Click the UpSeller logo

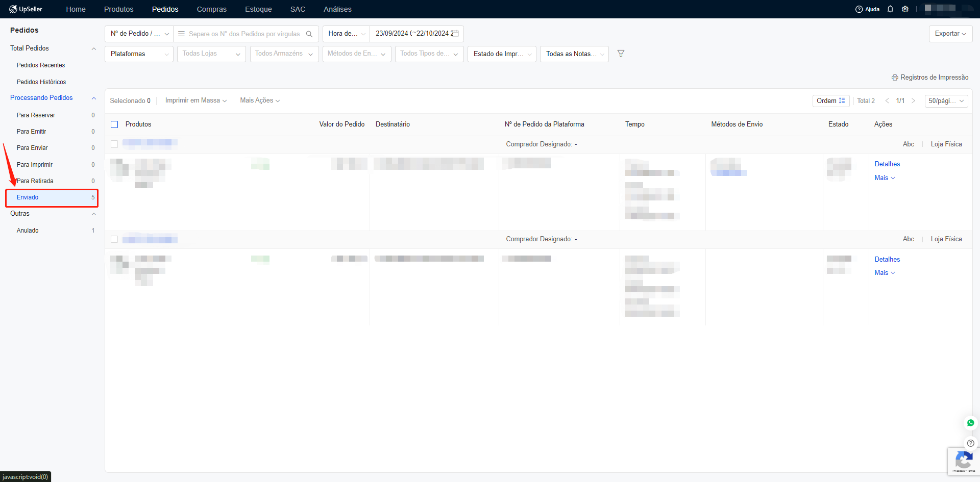[x=26, y=9]
